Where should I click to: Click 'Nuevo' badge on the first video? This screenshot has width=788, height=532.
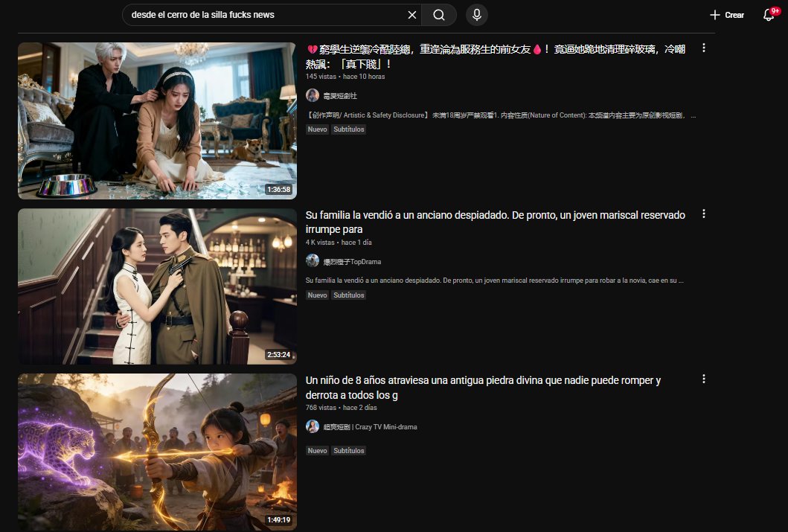pyautogui.click(x=317, y=129)
